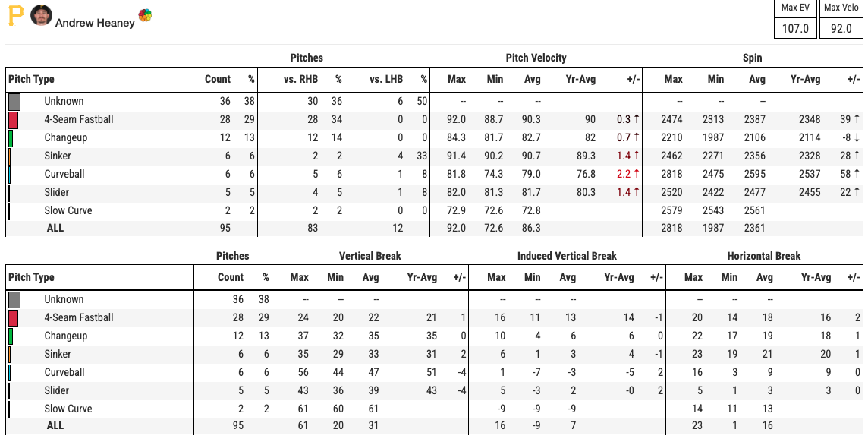Screen dimensions: 868x442
Task: Click the colorful icon beside Andrew Heaney
Action: tap(145, 16)
